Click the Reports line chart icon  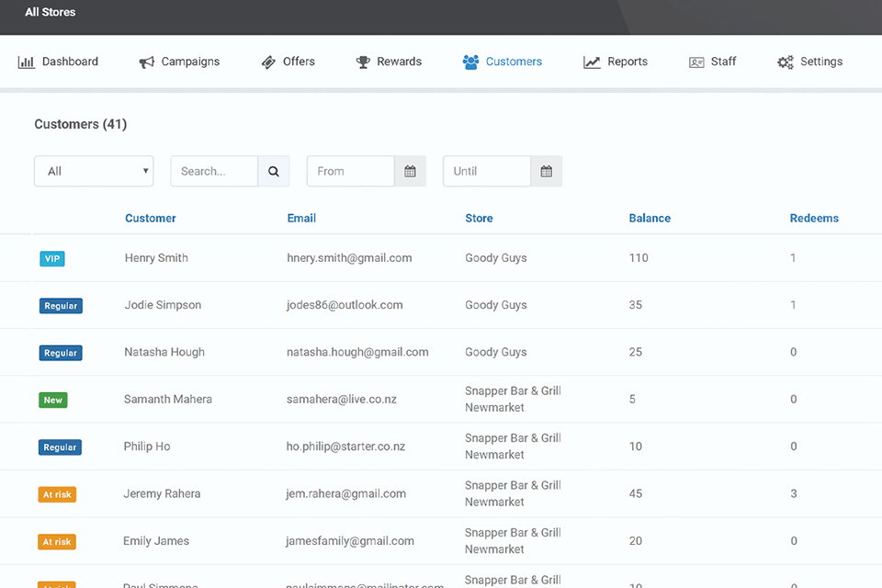point(592,62)
